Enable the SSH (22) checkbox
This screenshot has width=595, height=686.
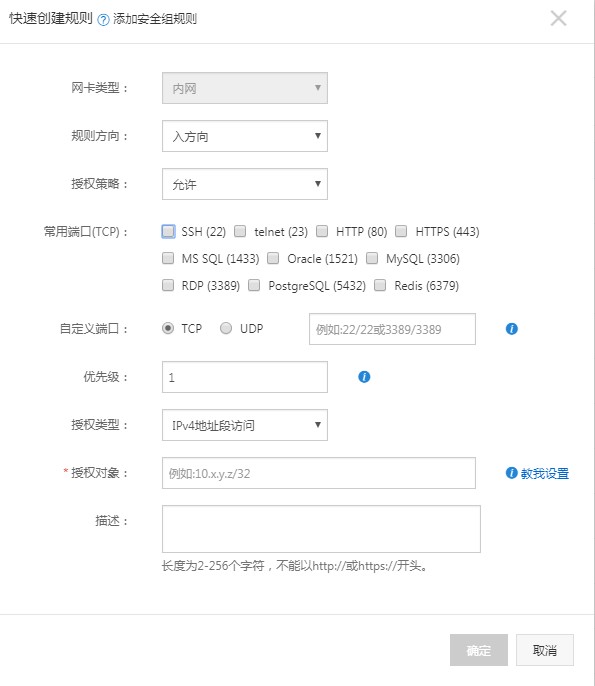[168, 231]
